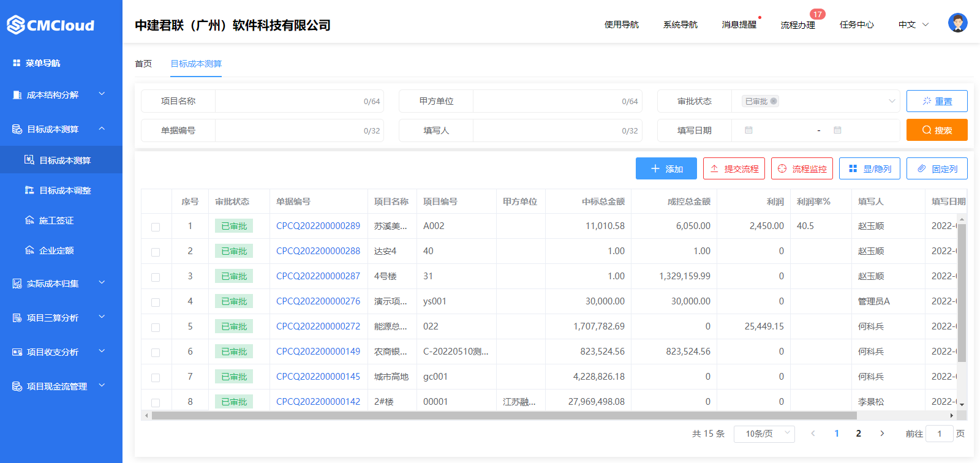Focus the page jump number input

[940, 434]
